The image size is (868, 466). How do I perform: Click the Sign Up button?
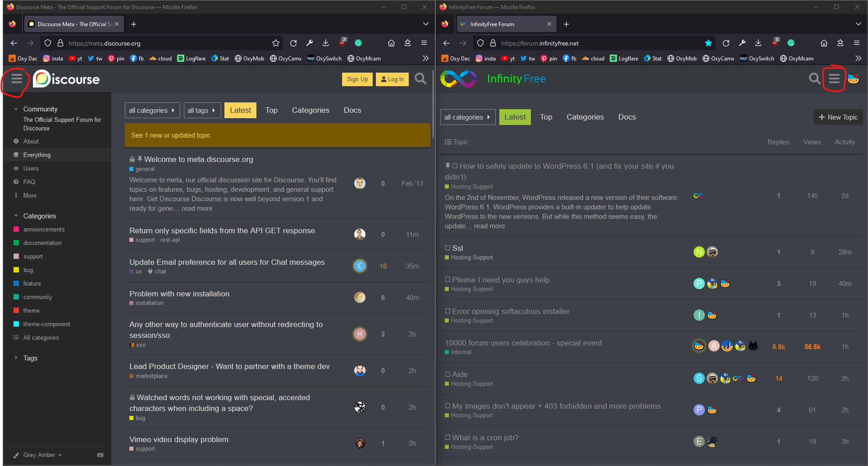pos(357,79)
